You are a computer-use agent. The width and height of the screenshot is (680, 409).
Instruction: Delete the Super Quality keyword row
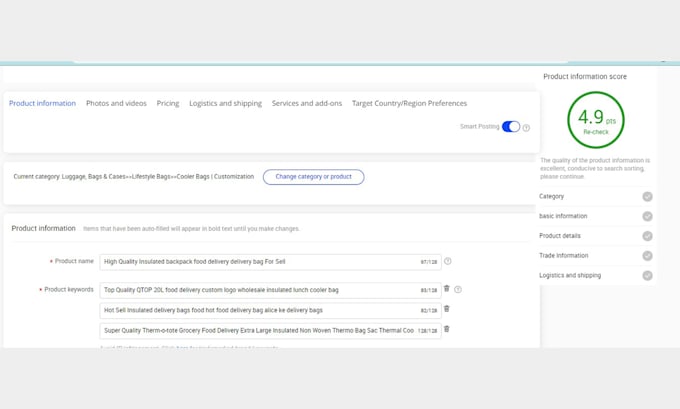(447, 329)
